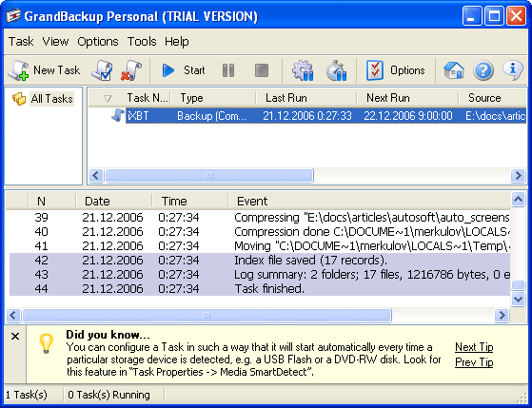The width and height of the screenshot is (532, 408).
Task: Open task properties scroll-with-checkmark icon
Action: coord(102,70)
